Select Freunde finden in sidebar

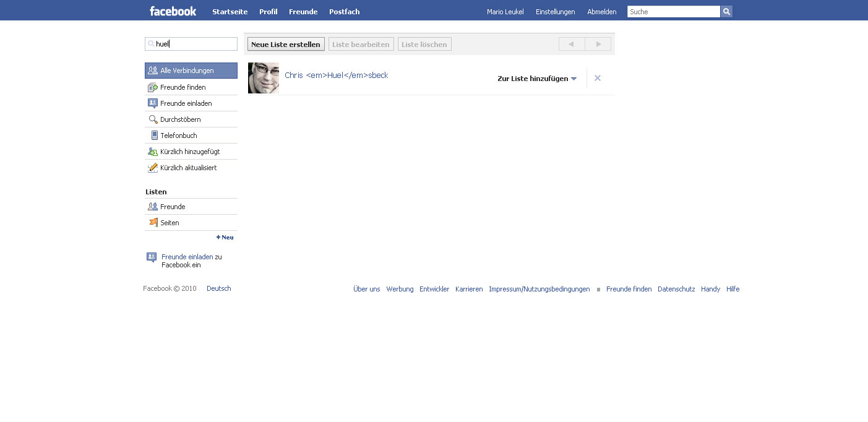tap(191, 87)
